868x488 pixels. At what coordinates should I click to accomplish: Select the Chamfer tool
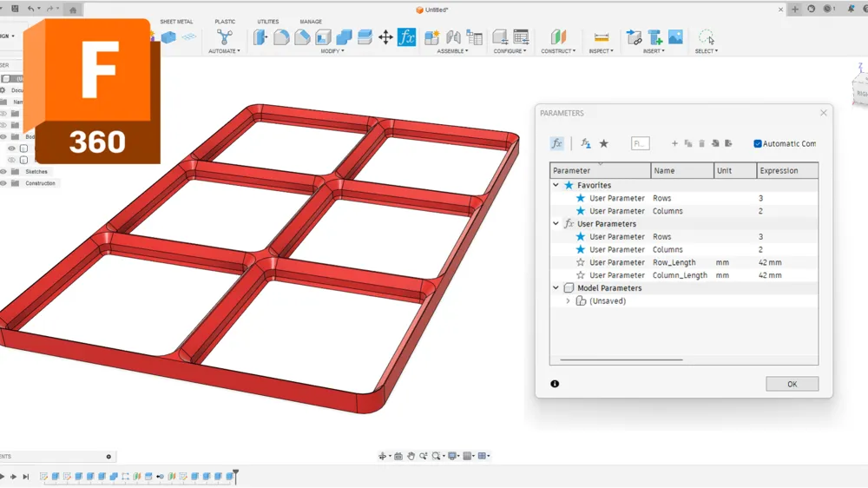coord(302,37)
